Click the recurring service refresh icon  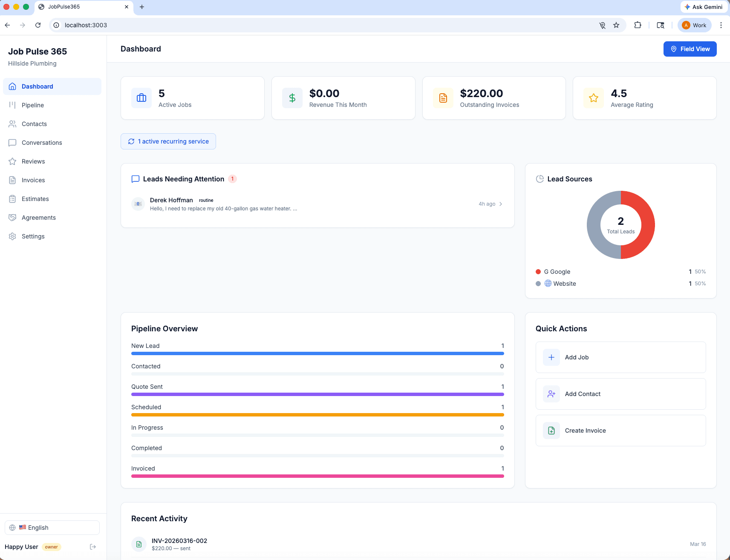coord(131,141)
